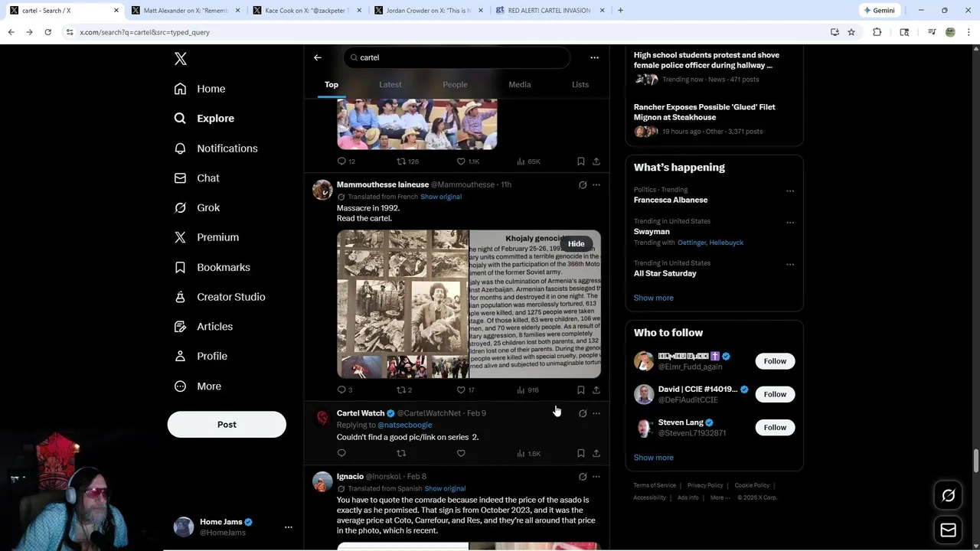Go back using the search page arrow
This screenshot has height=551, width=980.
tap(318, 57)
